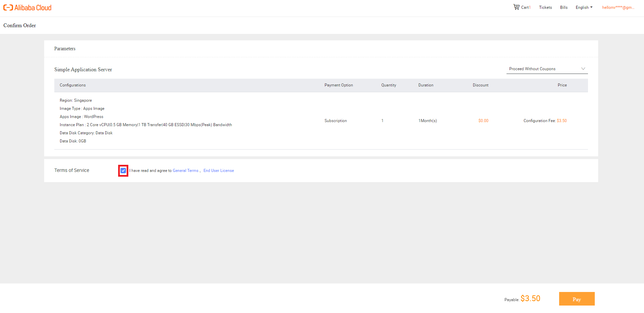Click the Simple Application Server heading
The height and width of the screenshot is (313, 644).
83,70
